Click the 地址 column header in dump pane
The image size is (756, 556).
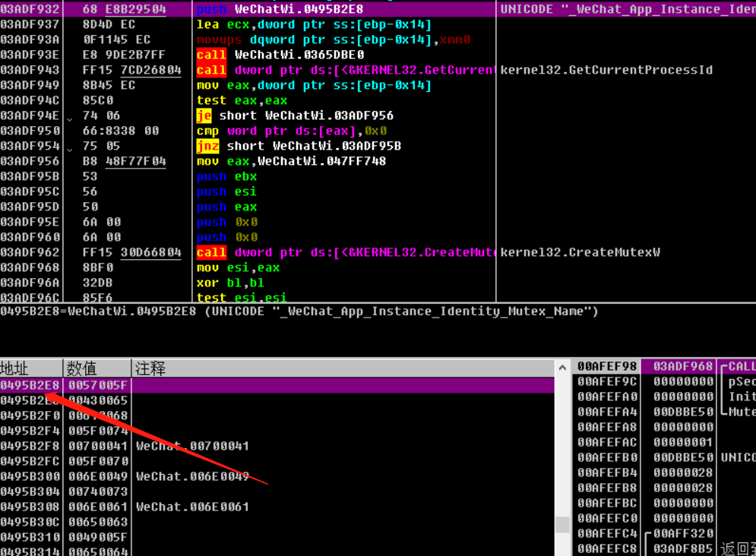click(31, 368)
